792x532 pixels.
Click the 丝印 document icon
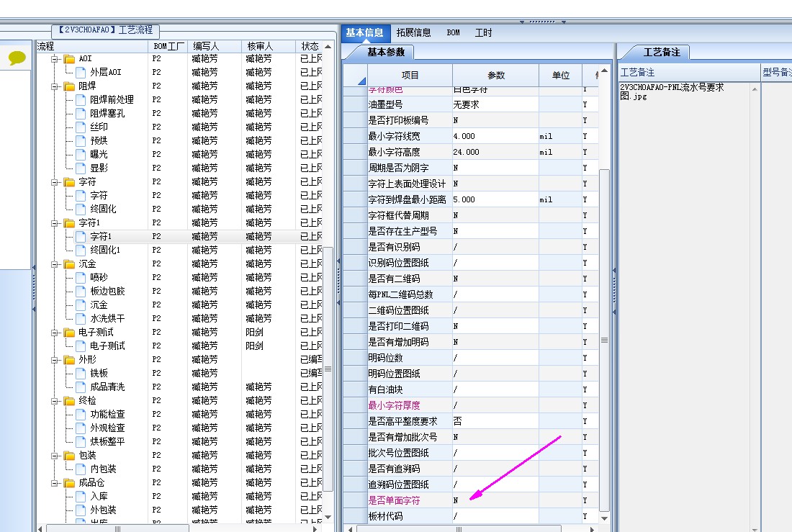pos(81,127)
